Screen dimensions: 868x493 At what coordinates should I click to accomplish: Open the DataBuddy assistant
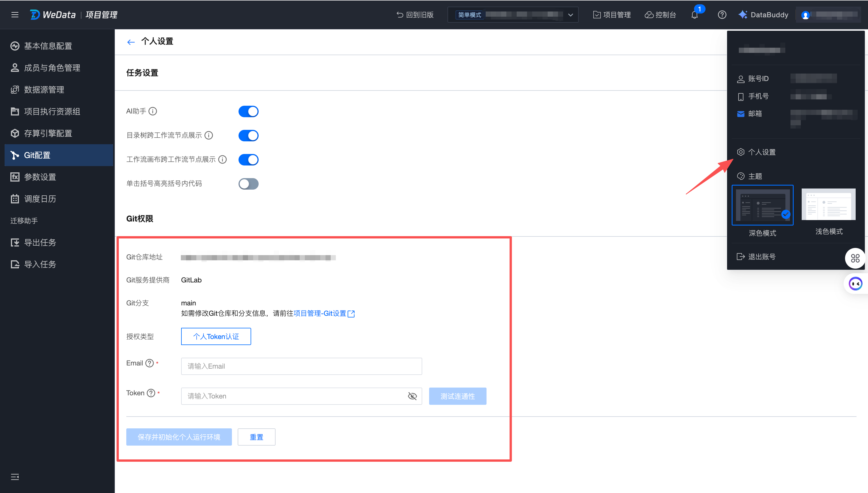[x=764, y=15]
